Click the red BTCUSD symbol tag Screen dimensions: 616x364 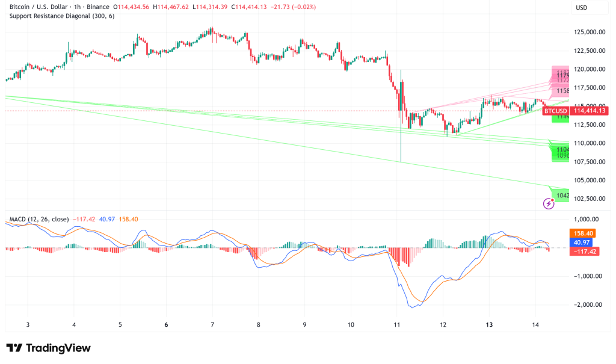click(x=555, y=111)
